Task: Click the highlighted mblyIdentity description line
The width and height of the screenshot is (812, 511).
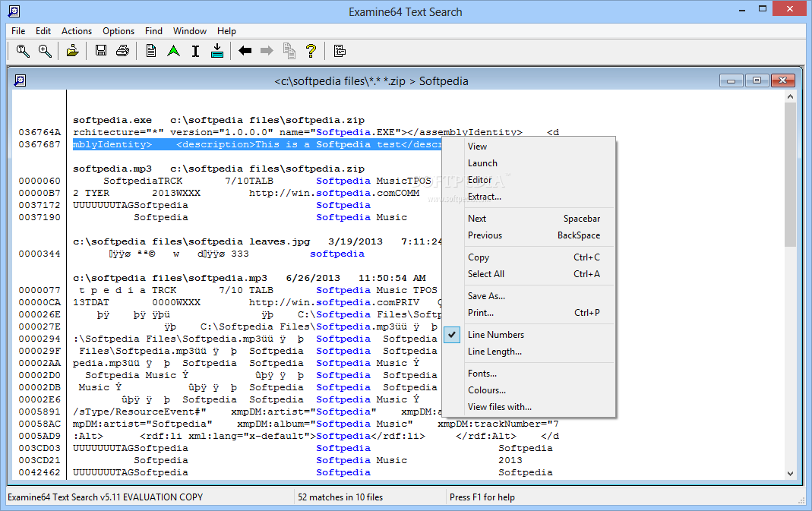Action: click(257, 144)
